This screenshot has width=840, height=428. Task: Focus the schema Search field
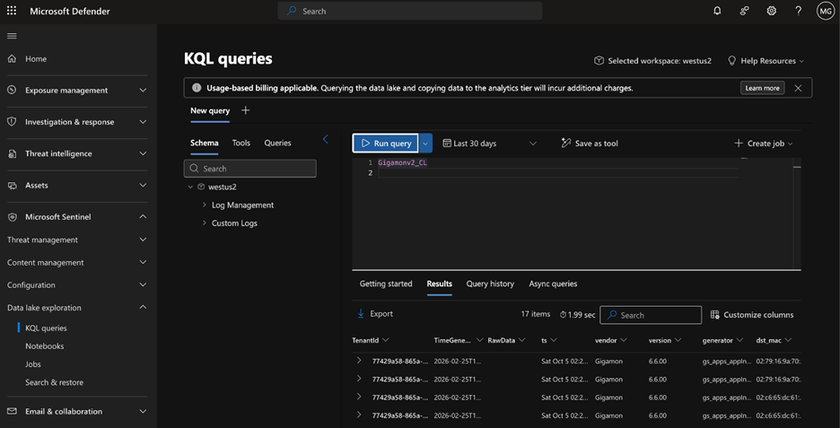(x=250, y=168)
